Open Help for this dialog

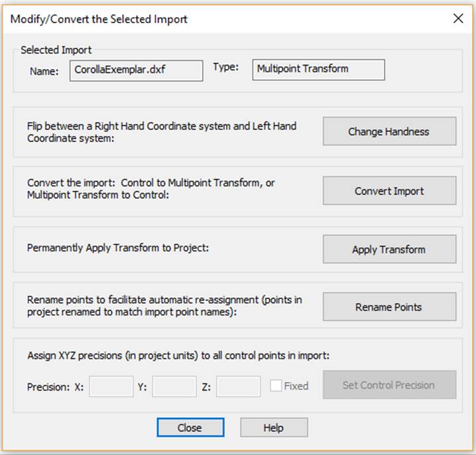click(x=273, y=428)
